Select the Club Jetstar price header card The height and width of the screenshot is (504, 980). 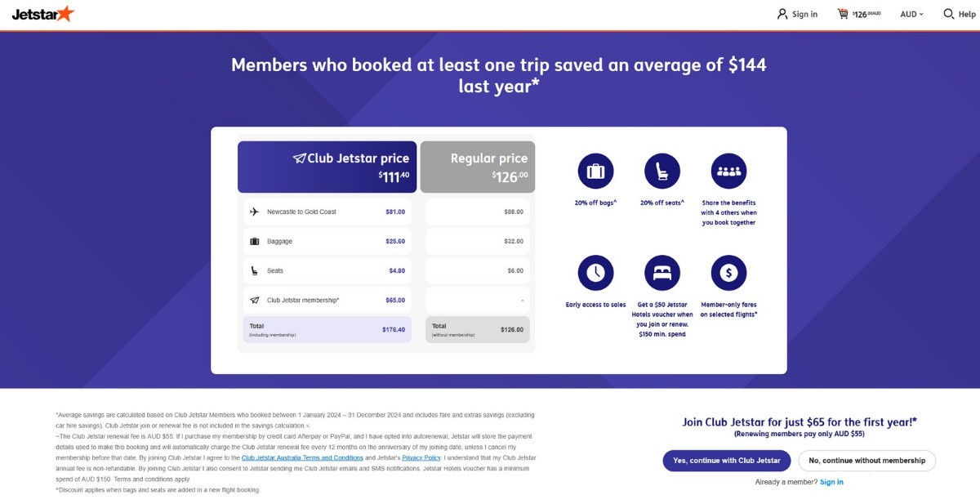tap(327, 167)
